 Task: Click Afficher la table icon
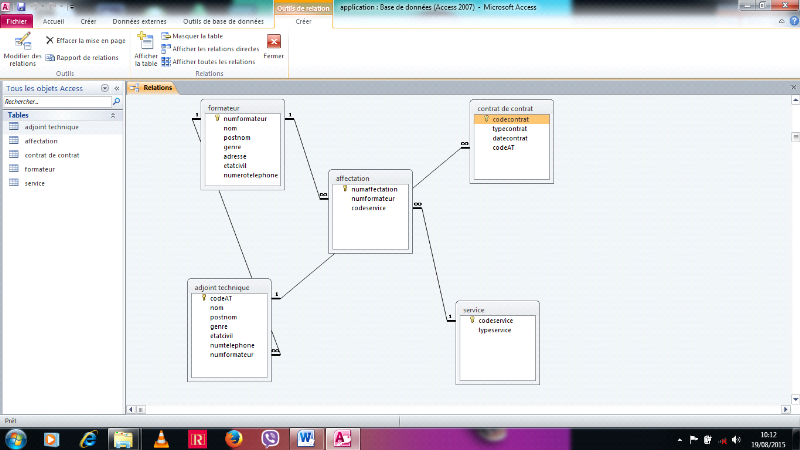[x=146, y=44]
